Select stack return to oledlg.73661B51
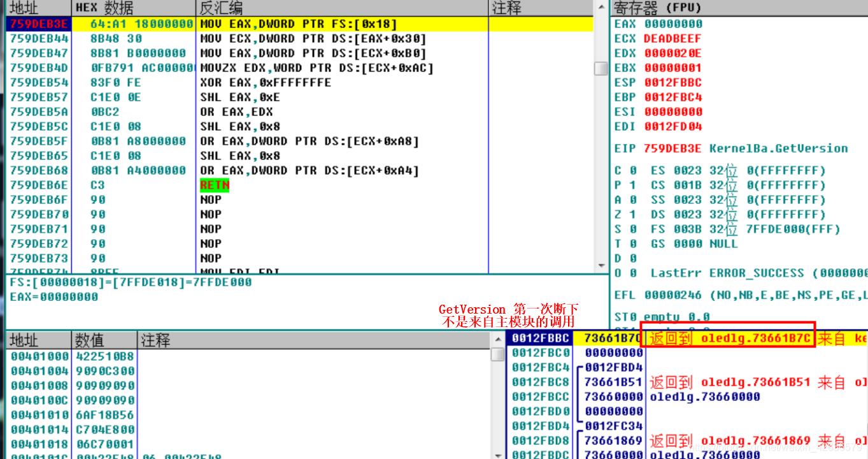This screenshot has width=868, height=459. point(730,382)
